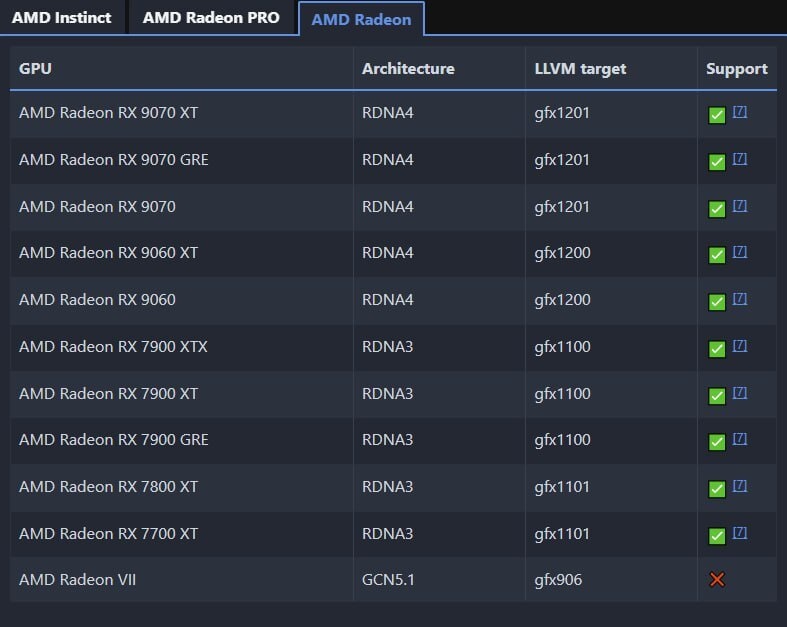Open footnote 7 link for RX 7800 XT
This screenshot has width=787, height=627.
[740, 485]
